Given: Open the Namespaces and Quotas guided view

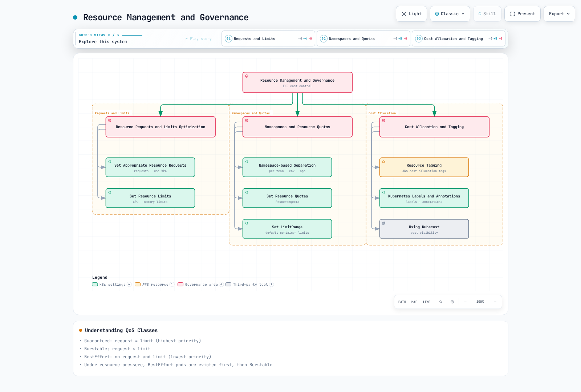Looking at the screenshot, I should tap(363, 38).
